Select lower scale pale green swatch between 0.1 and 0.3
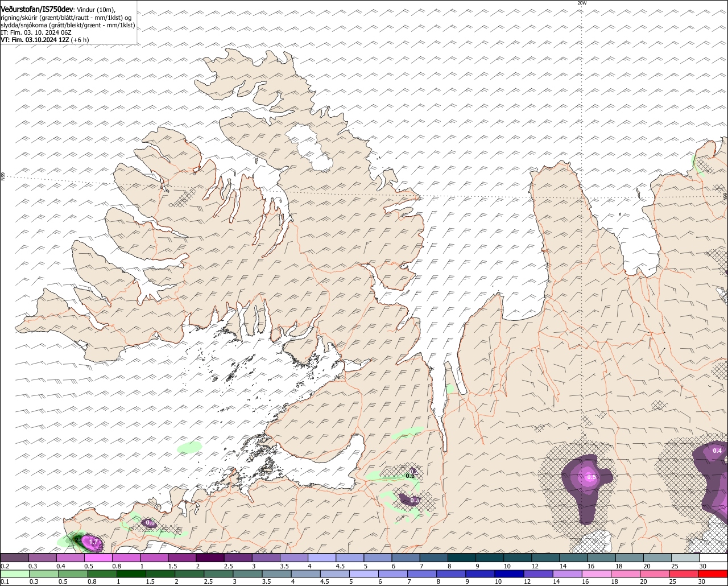This screenshot has height=586, width=728. tap(15, 573)
